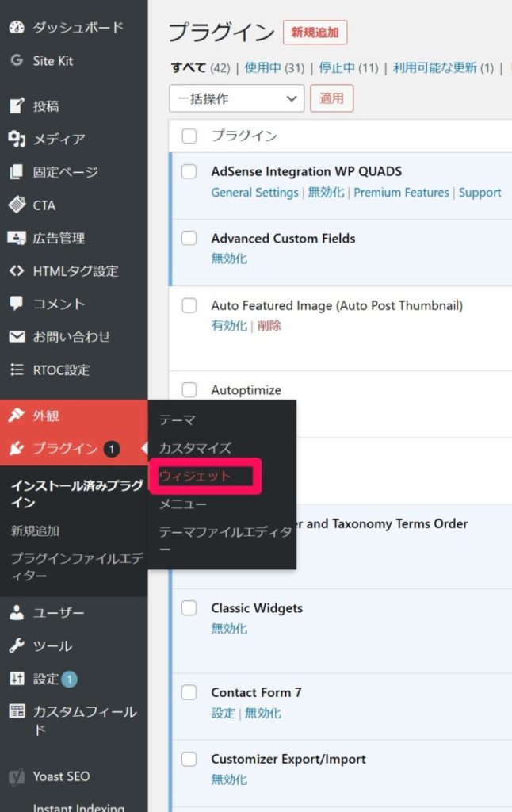
Task: Click the ツール wrench icon
Action: (17, 645)
